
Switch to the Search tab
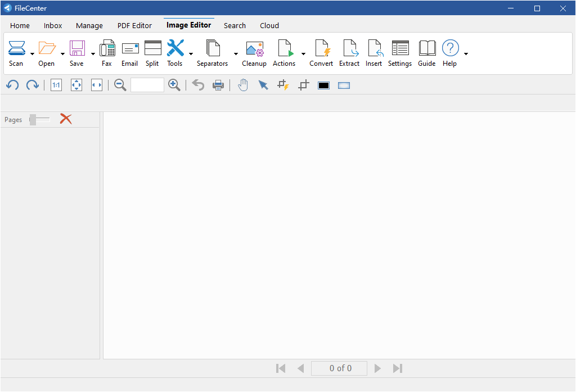235,26
